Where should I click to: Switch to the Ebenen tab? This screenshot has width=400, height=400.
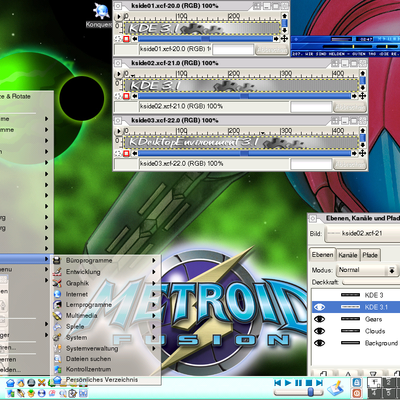coord(322,255)
